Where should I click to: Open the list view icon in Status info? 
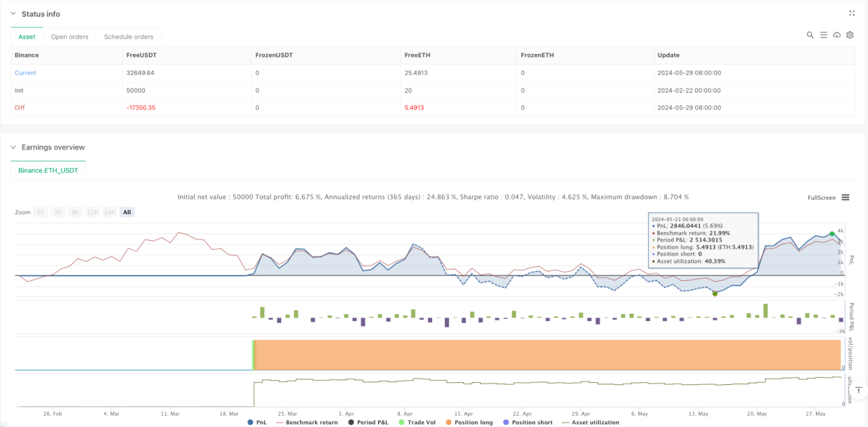(x=823, y=35)
